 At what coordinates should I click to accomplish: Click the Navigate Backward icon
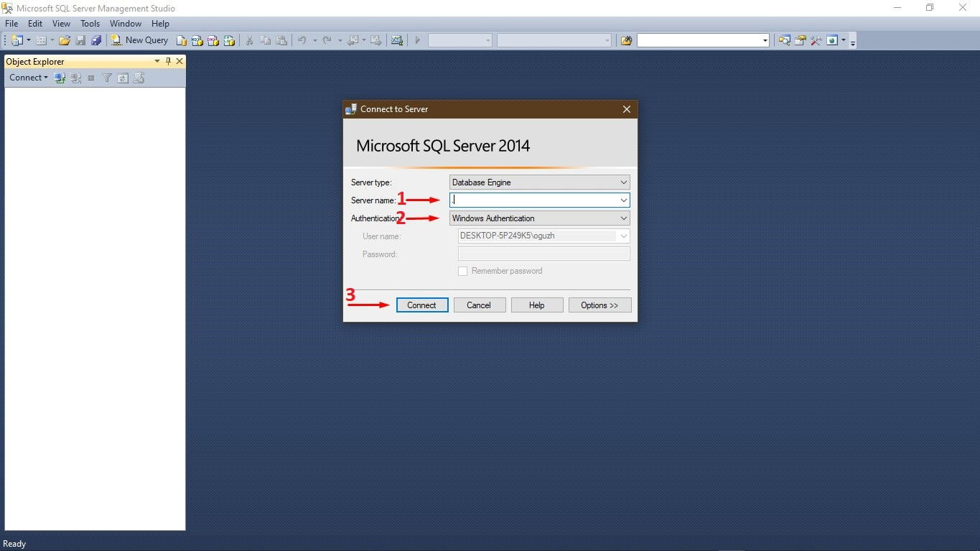pos(353,40)
